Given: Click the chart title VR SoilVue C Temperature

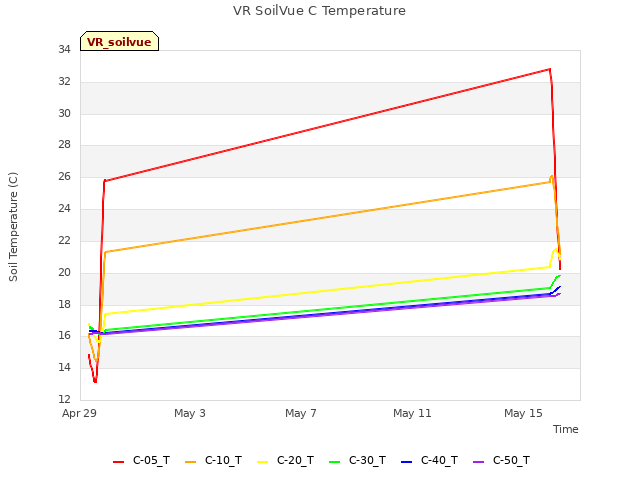Looking at the screenshot, I should [x=319, y=11].
